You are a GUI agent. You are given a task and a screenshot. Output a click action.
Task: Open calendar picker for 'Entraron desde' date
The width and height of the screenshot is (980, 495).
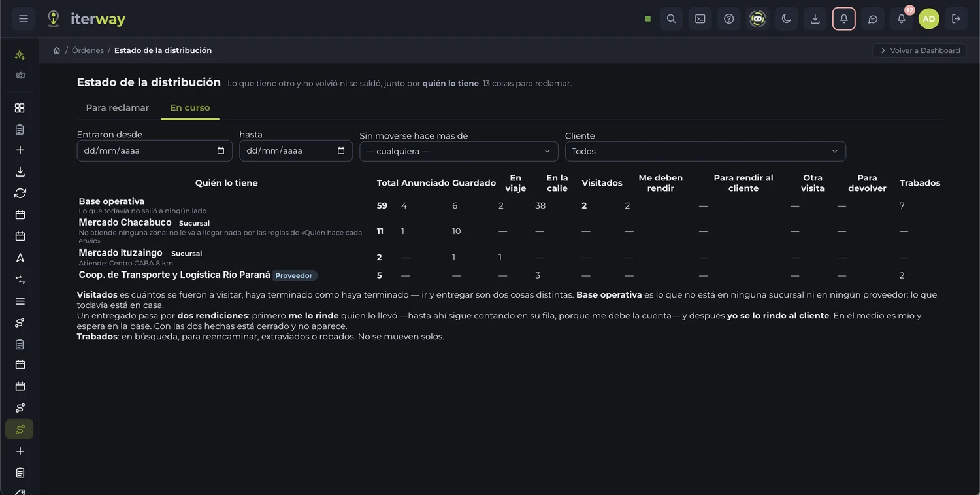[221, 150]
